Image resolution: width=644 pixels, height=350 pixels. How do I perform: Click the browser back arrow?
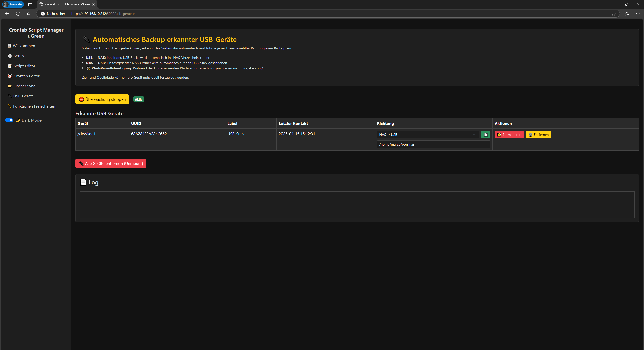(7, 14)
